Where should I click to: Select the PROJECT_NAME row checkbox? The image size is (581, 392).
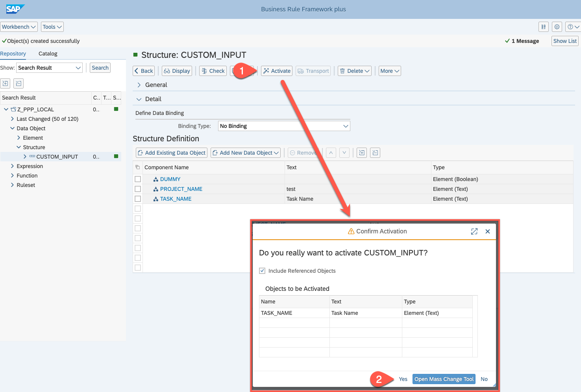pyautogui.click(x=138, y=189)
